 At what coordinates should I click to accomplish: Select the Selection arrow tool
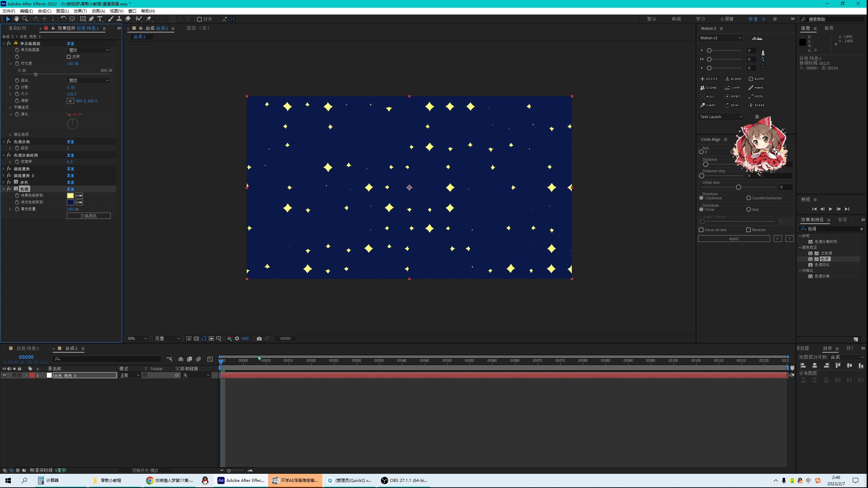click(8, 19)
